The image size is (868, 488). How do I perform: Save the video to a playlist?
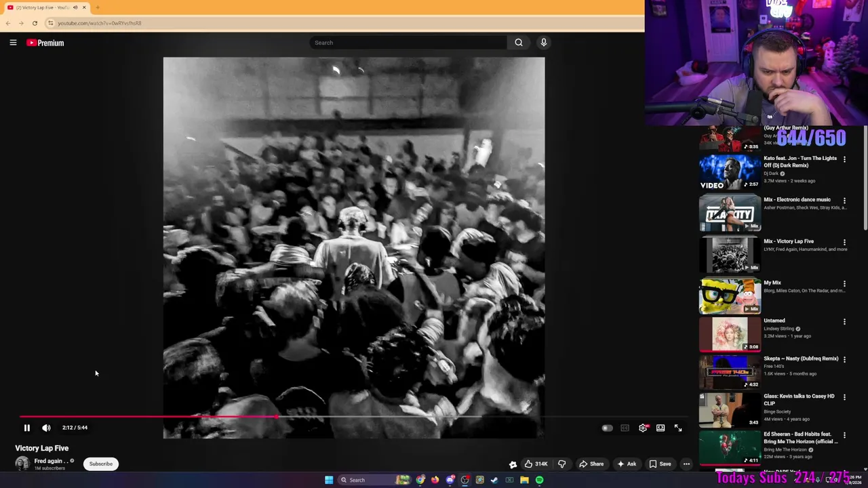[x=660, y=464]
